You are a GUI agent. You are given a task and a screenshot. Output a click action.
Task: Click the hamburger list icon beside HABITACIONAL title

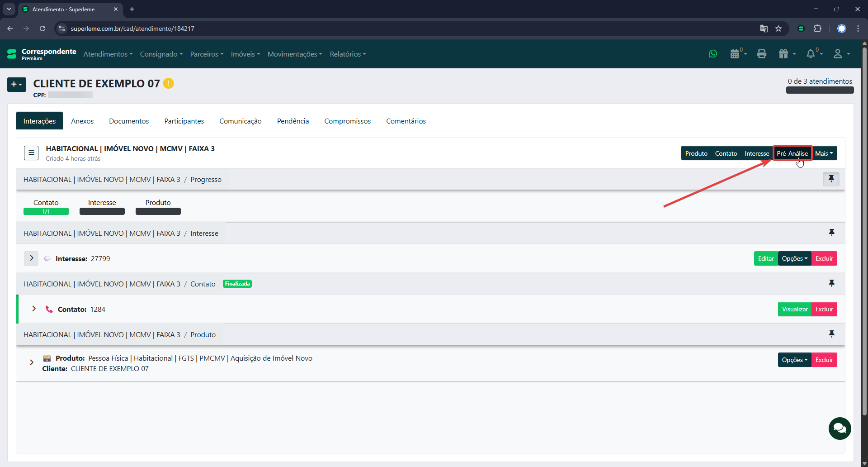(x=31, y=153)
